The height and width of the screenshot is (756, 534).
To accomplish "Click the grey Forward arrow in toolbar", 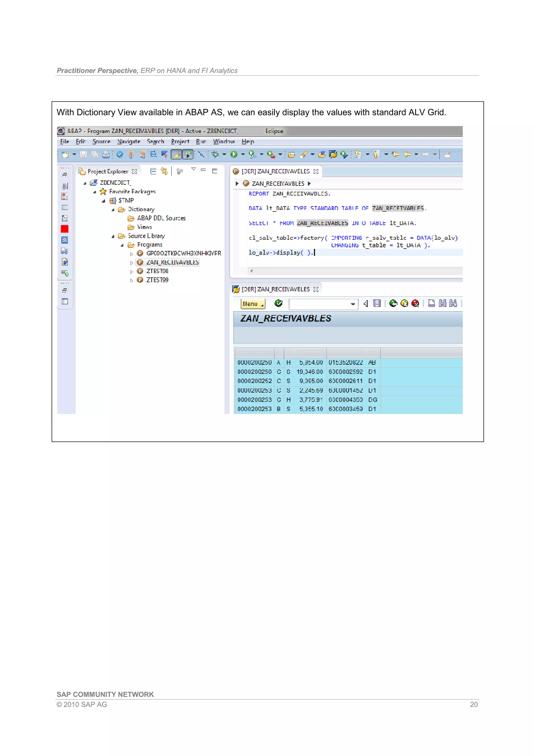I will (426, 154).
